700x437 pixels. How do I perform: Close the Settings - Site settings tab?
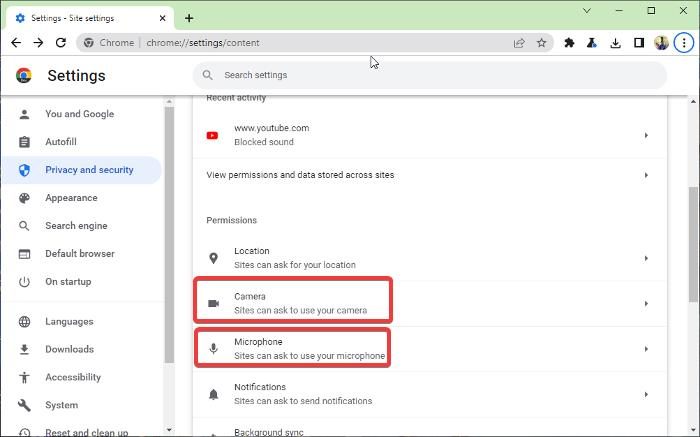point(162,18)
